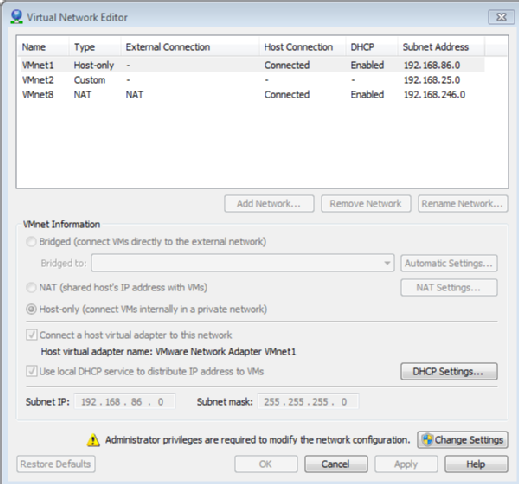Click subnet address 192.168.25.0
Viewport: 519px width, 484px height.
point(432,80)
